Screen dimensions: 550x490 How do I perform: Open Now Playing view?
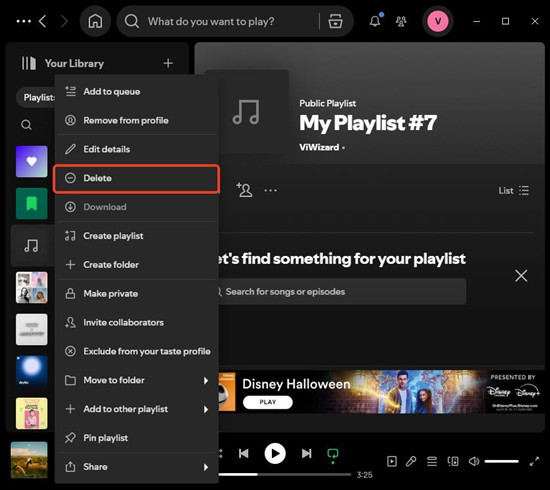[392, 461]
